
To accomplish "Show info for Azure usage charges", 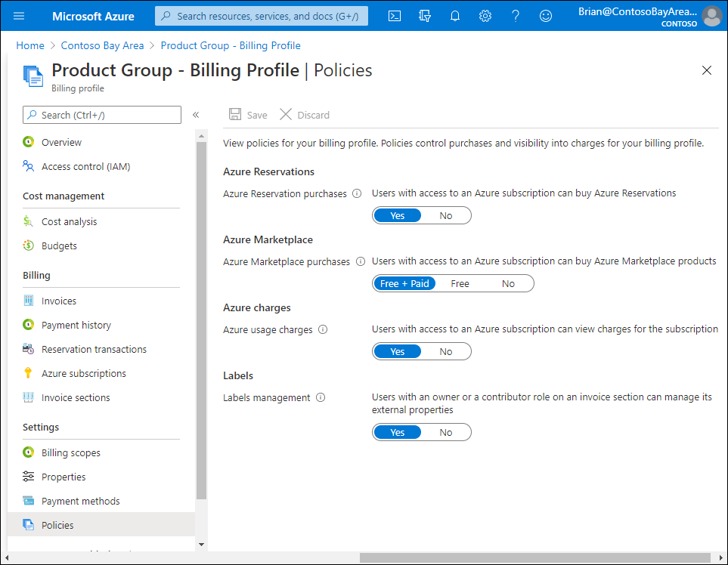I will [x=323, y=329].
